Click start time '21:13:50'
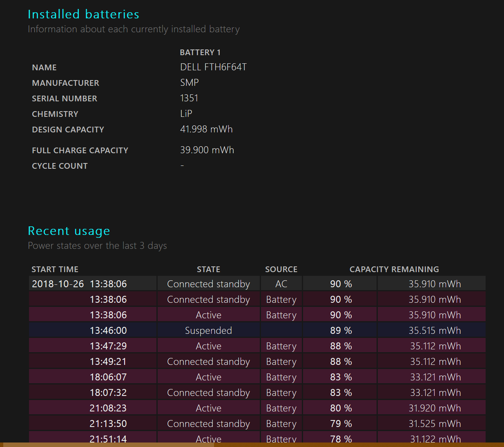Viewport: 504px width, 447px height. [x=108, y=424]
